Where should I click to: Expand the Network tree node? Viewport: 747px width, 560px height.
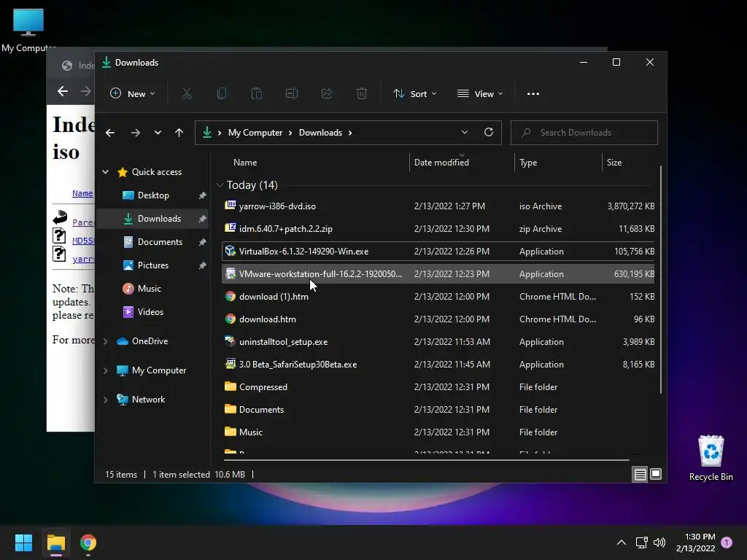click(x=105, y=400)
